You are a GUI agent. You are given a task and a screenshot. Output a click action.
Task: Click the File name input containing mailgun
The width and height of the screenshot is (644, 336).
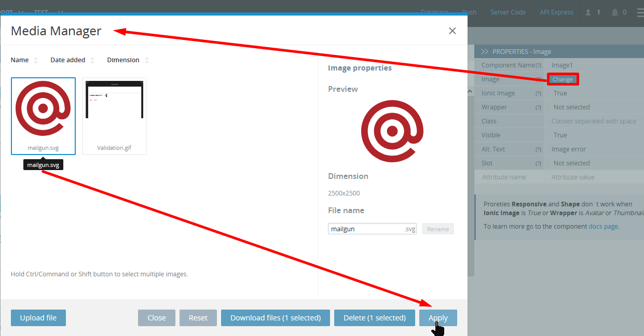372,229
